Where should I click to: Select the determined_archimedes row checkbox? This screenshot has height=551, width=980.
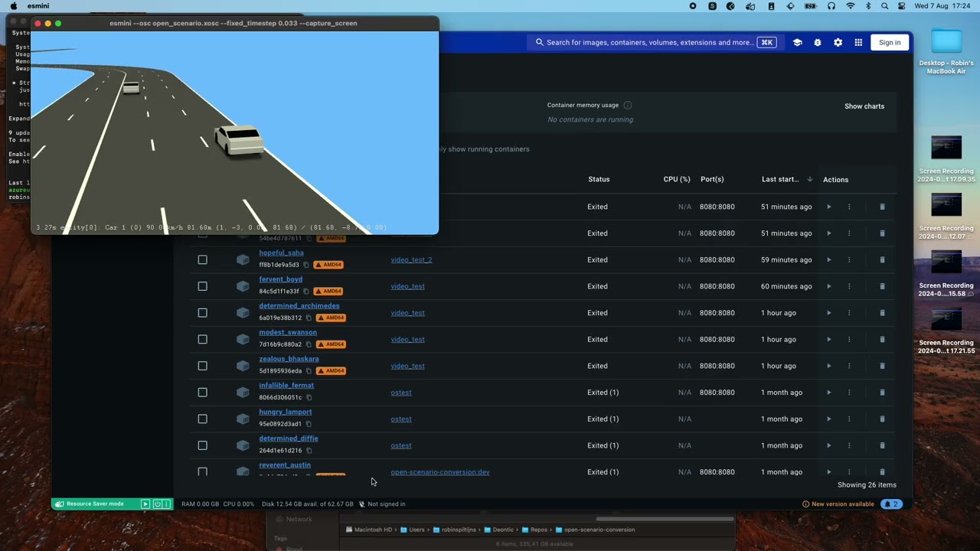click(x=202, y=313)
